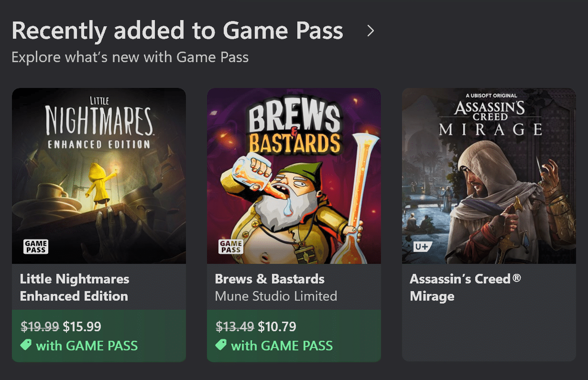Viewport: 588px width, 380px height.
Task: Click the Mune Studio Limited publisher name
Action: click(276, 296)
